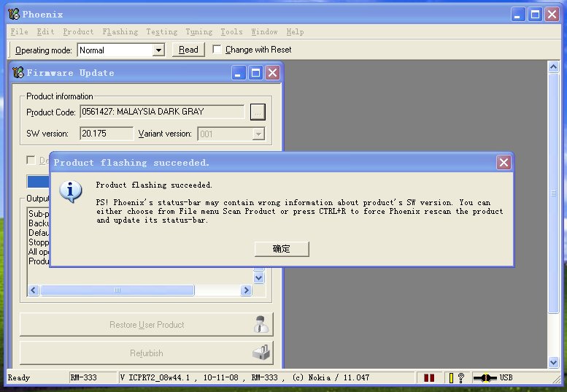Click the Refurbish factory icon
The image size is (567, 392).
261,353
